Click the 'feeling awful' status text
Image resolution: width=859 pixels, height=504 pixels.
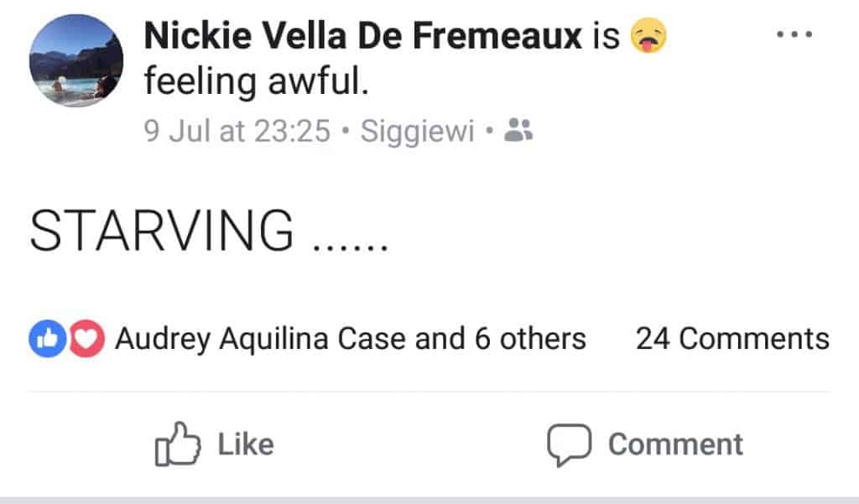point(256,83)
